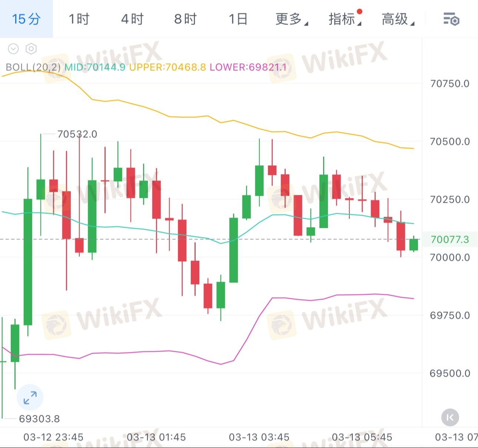Click the LOWER:69821.1 value
This screenshot has height=448, width=478.
click(248, 67)
